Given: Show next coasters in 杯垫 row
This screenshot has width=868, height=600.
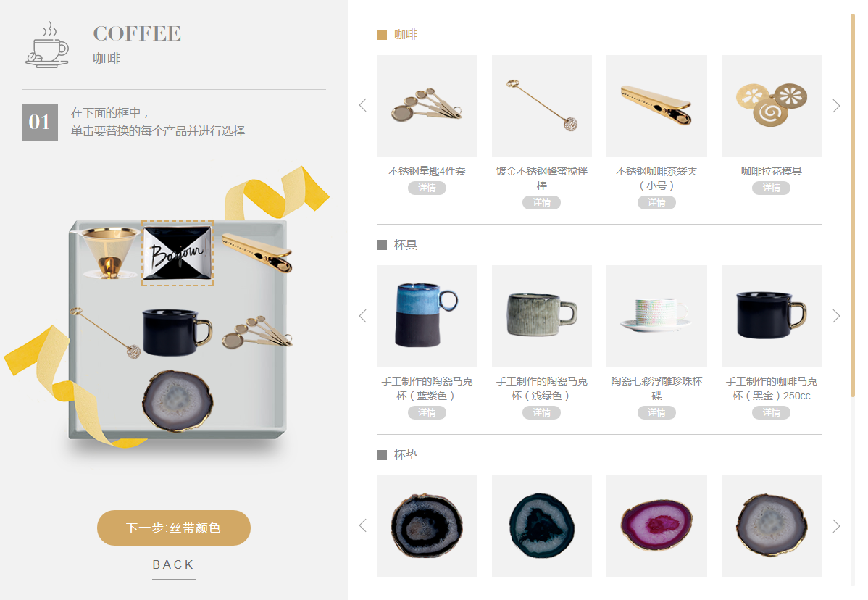Looking at the screenshot, I should coord(836,525).
